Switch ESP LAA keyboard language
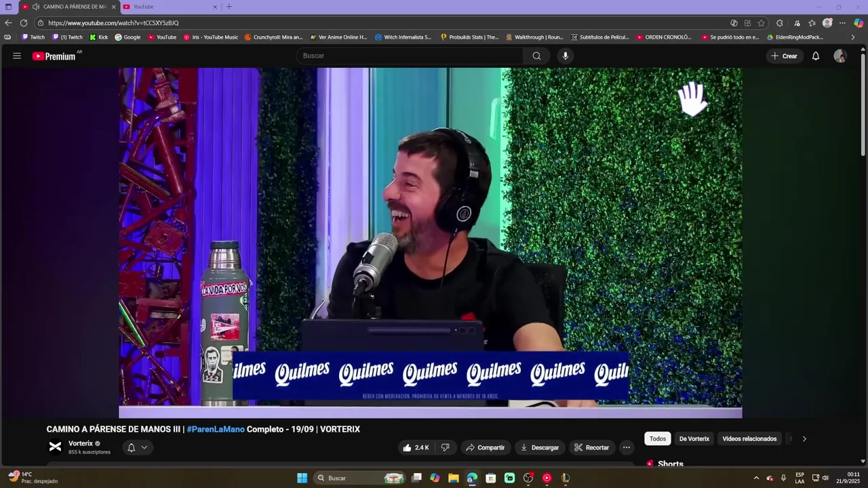Viewport: 868px width, 488px height. pos(800,478)
